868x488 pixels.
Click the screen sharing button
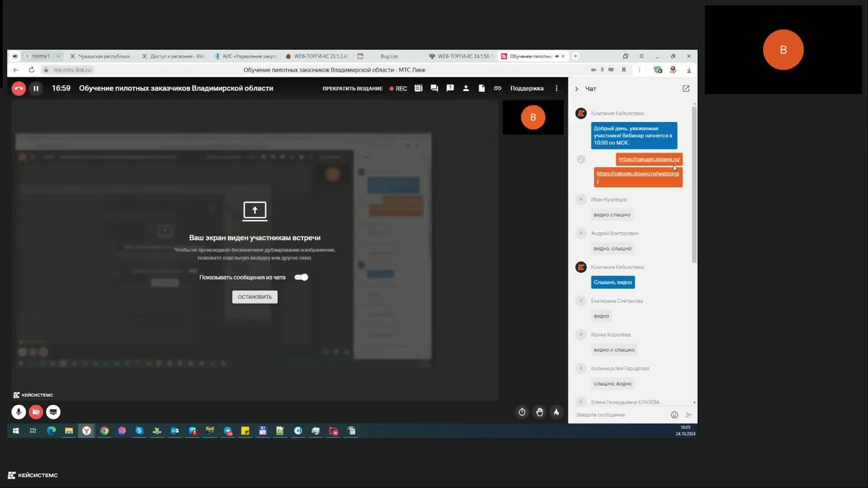pyautogui.click(x=54, y=412)
